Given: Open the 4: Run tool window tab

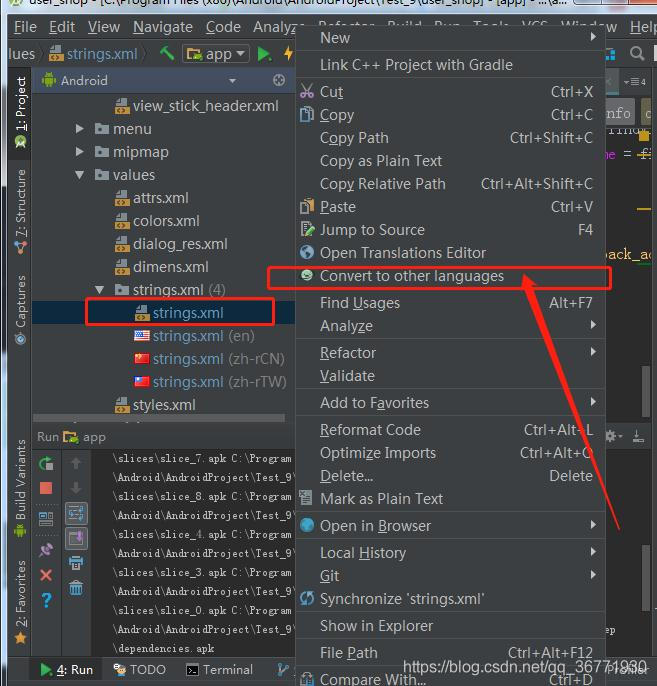Looking at the screenshot, I should coord(66,669).
